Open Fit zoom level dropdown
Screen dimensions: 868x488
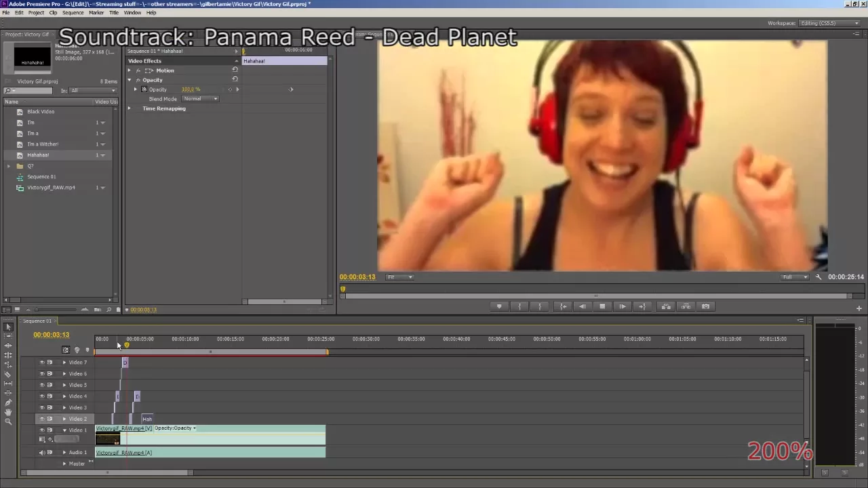click(x=399, y=277)
